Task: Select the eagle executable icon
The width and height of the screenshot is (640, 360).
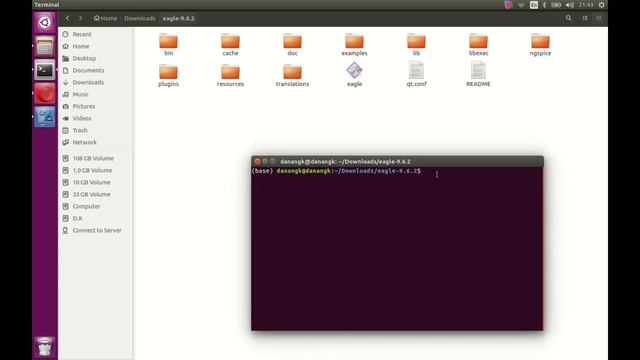Action: [x=354, y=74]
